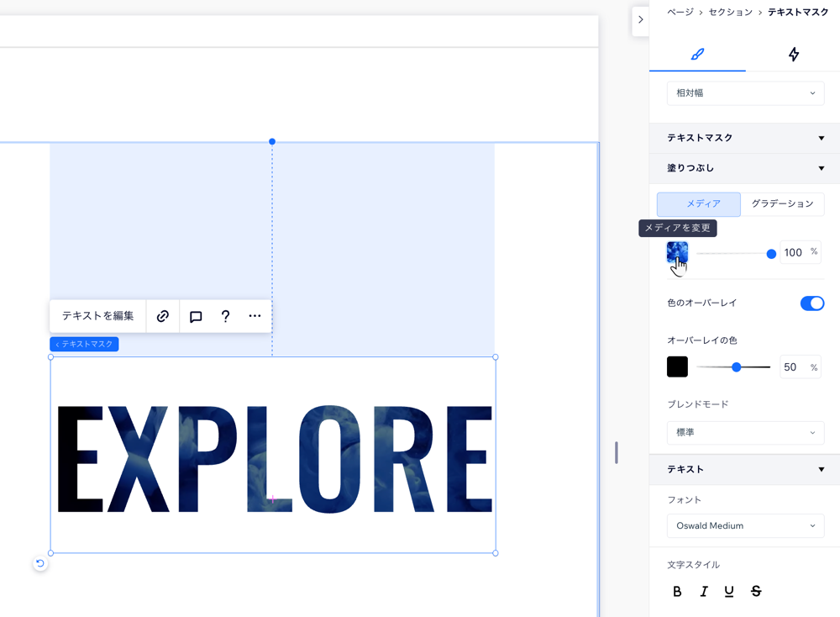Apply strikethrough text style
The image size is (840, 617).
(756, 591)
